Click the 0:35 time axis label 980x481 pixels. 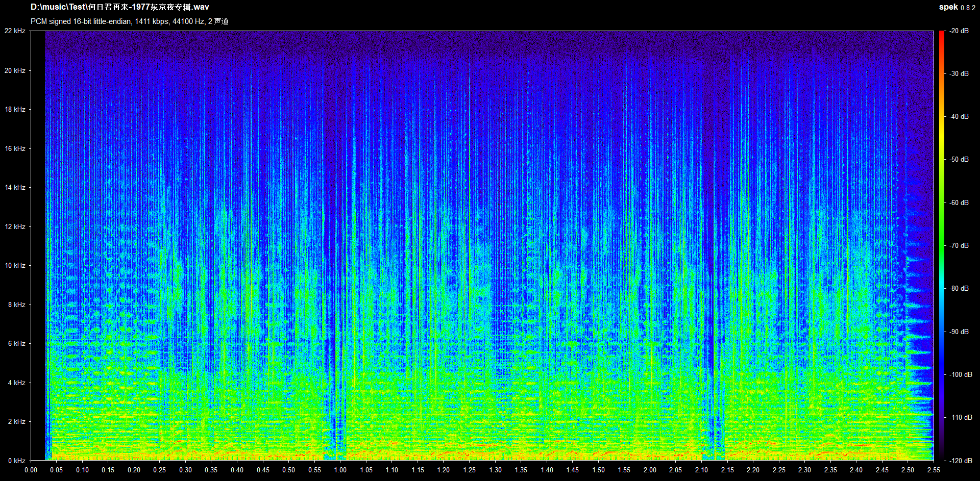(211, 470)
